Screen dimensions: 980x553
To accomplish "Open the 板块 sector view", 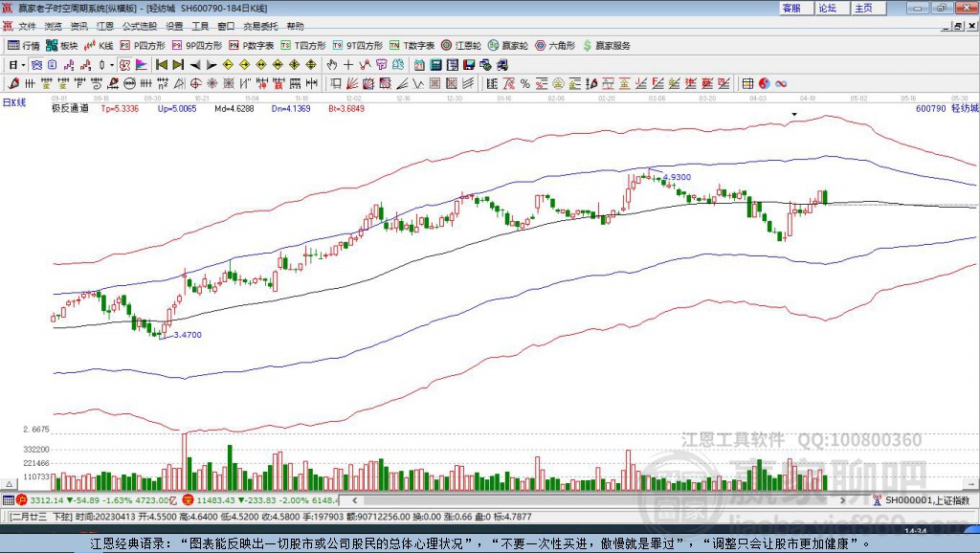I will pyautogui.click(x=61, y=46).
